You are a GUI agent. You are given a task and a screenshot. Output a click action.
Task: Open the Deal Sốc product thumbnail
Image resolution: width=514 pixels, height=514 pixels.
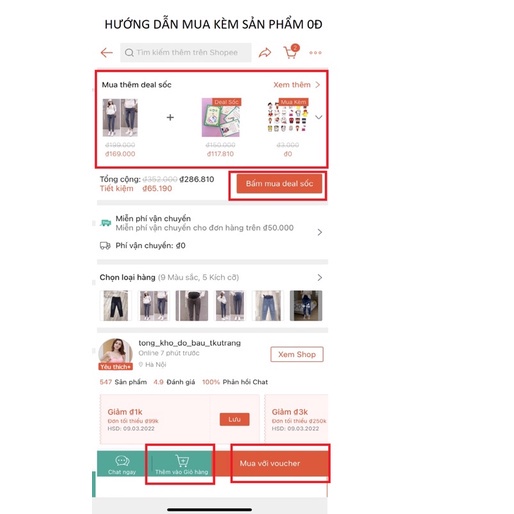pyautogui.click(x=221, y=117)
